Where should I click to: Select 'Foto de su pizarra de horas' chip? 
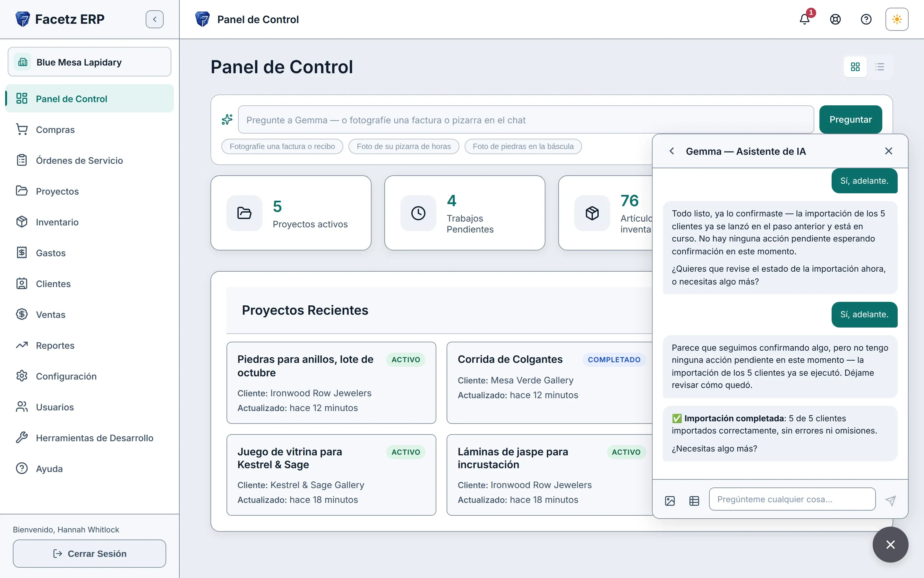[x=404, y=146]
